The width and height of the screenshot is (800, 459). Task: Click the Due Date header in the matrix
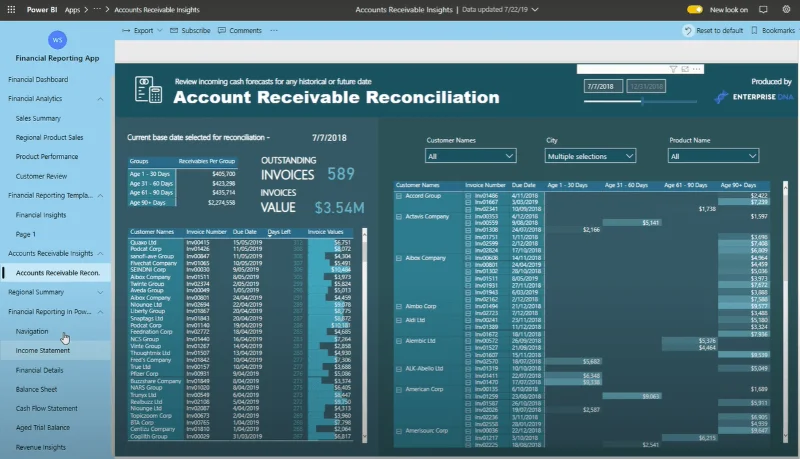tap(523, 185)
